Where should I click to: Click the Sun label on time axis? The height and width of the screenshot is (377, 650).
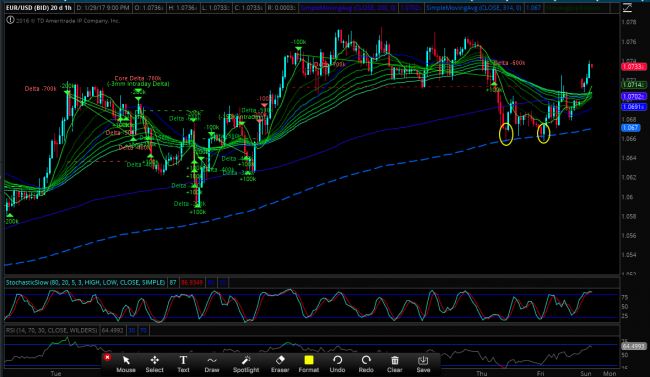[x=586, y=373]
